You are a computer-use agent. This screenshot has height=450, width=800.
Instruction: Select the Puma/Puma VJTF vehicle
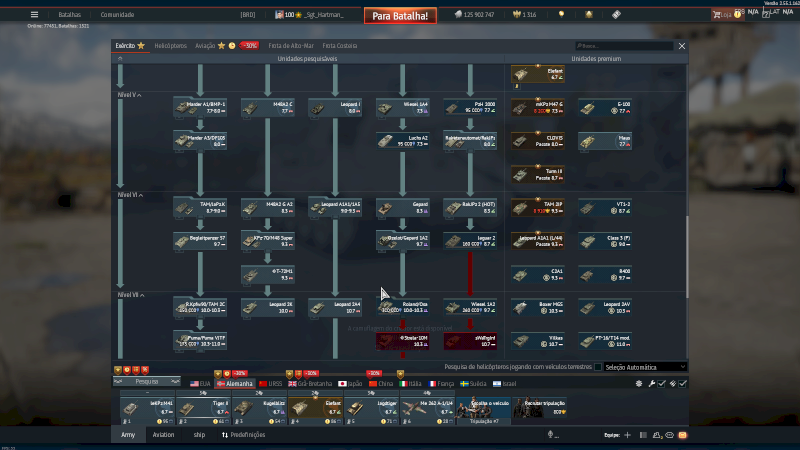[200, 341]
